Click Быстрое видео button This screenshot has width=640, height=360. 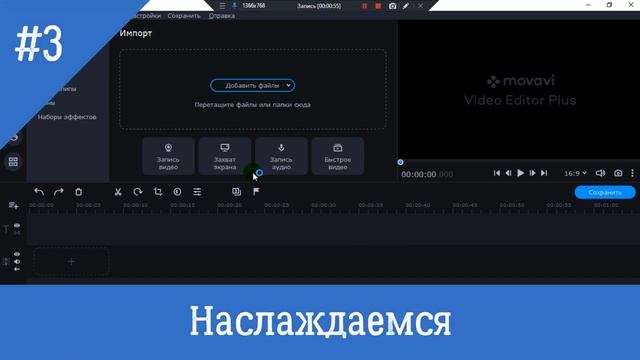tap(338, 156)
